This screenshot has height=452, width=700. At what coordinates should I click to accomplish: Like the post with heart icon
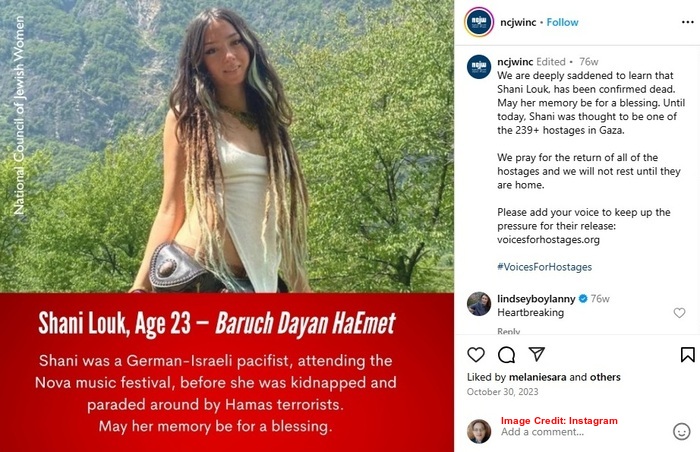pos(476,355)
